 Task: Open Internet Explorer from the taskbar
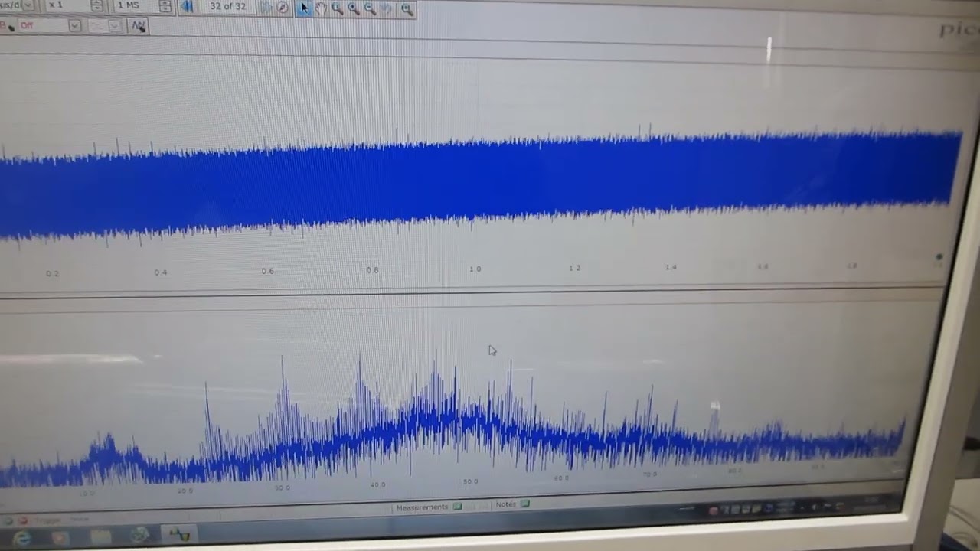(x=22, y=538)
